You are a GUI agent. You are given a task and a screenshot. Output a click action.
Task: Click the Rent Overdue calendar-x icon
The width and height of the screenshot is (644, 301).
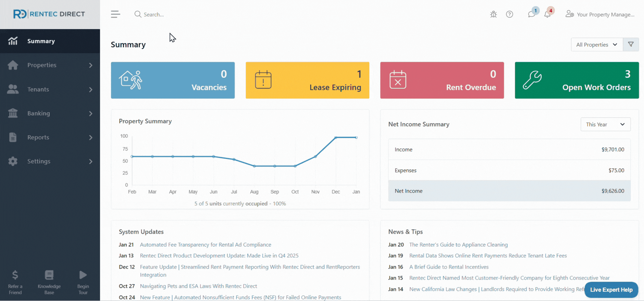[x=398, y=80]
